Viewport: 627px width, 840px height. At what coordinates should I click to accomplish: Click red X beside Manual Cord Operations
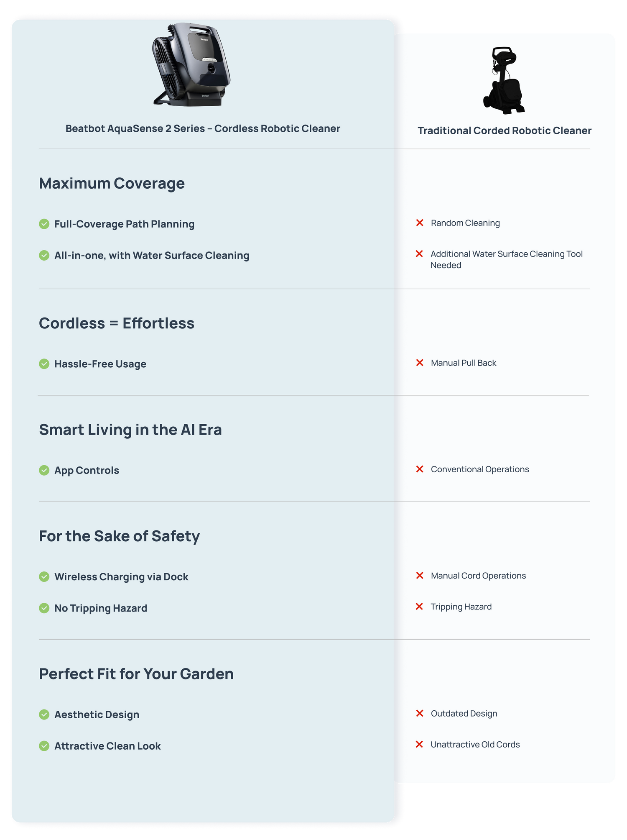[420, 576]
